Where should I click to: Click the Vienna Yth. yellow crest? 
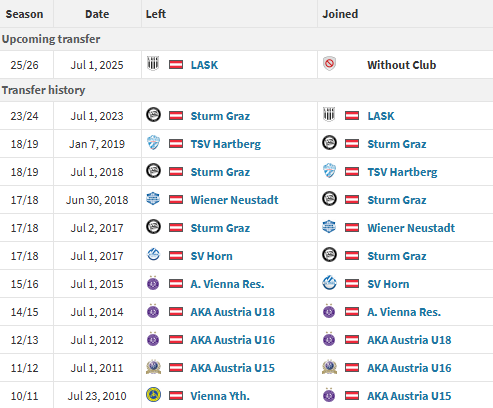point(153,395)
